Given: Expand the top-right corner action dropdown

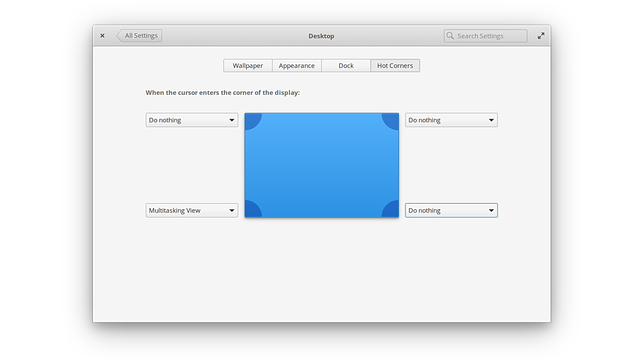Looking at the screenshot, I should (x=451, y=120).
